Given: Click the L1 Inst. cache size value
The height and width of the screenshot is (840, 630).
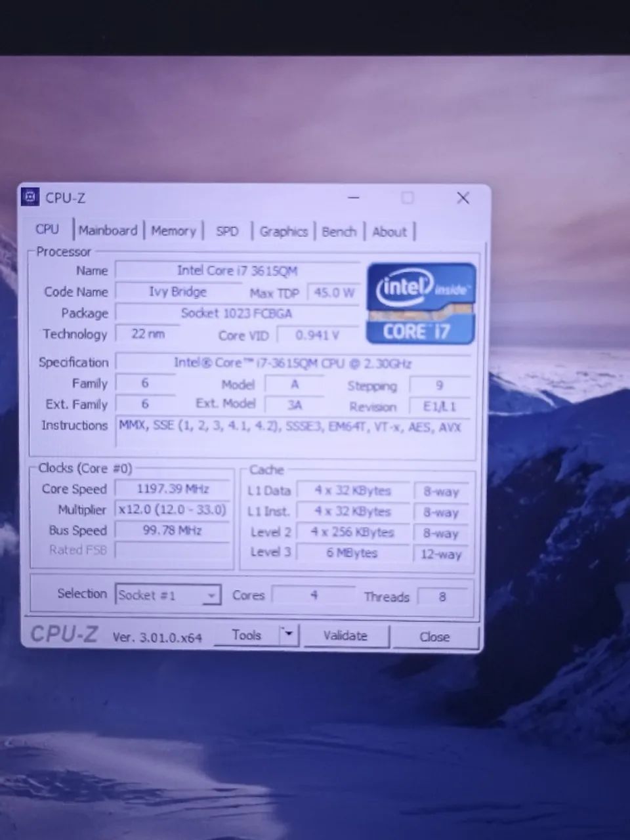Looking at the screenshot, I should click(353, 512).
